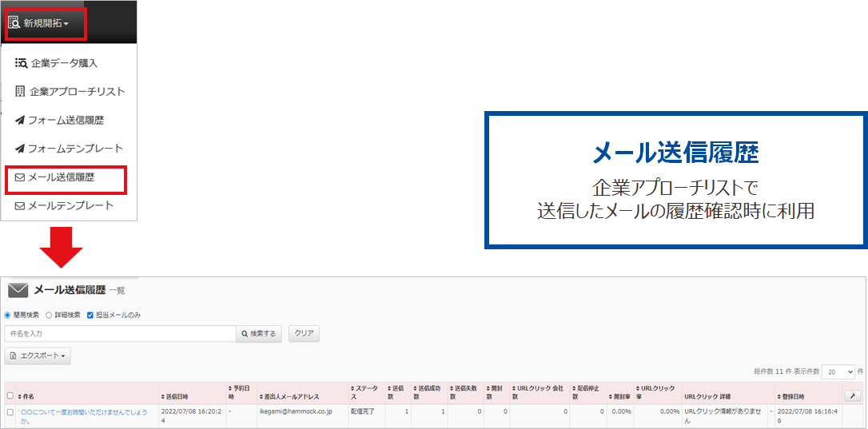Sort by URLクリック 会社数 column header
The image size is (868, 429).
(538, 392)
